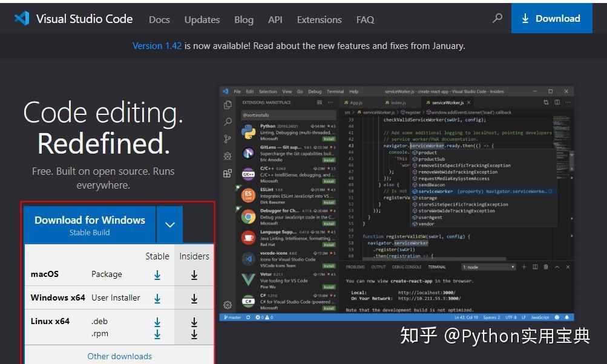Click 'UTF-8' encoding in status bar
The image size is (607, 364).
click(511, 317)
